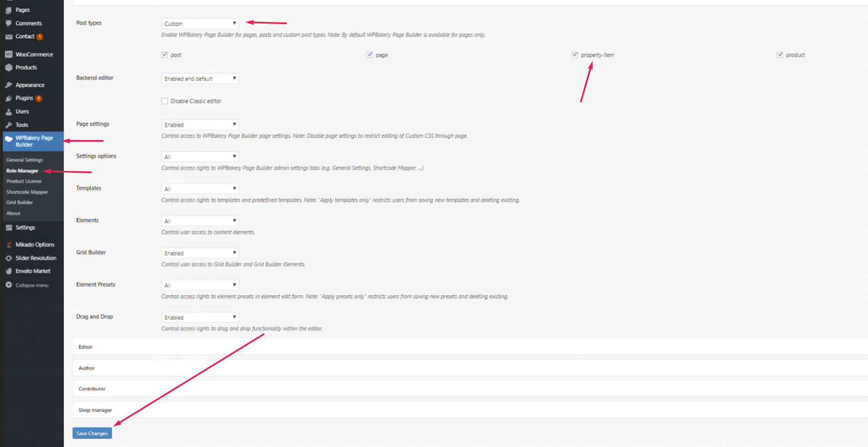
Task: Uncheck the property-item checkbox
Action: pyautogui.click(x=575, y=55)
